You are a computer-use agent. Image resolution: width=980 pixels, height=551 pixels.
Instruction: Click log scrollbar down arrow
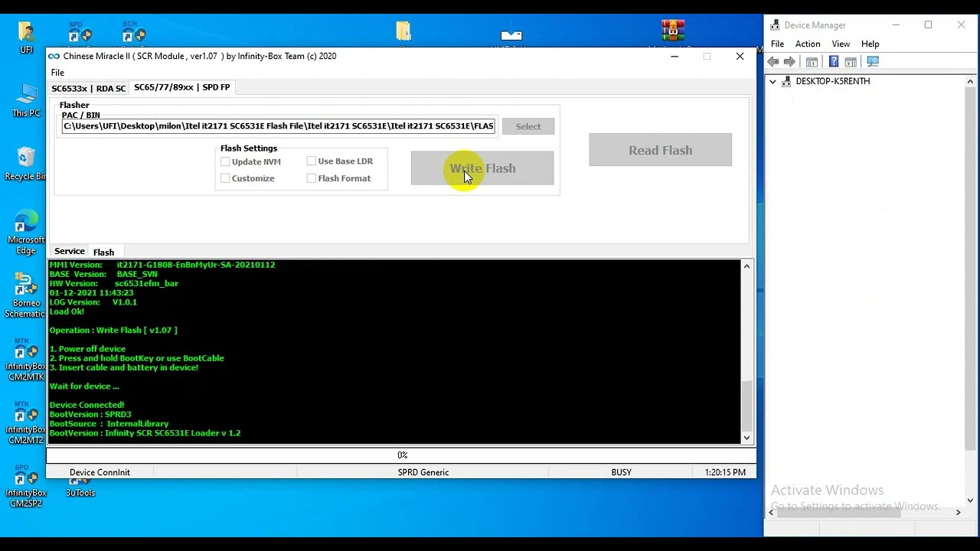(x=746, y=438)
